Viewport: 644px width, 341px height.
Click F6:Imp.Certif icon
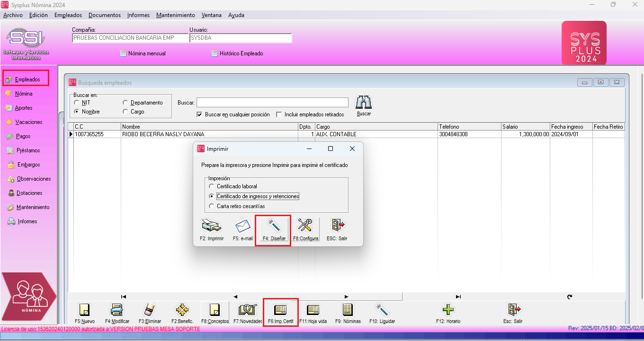coord(281,313)
